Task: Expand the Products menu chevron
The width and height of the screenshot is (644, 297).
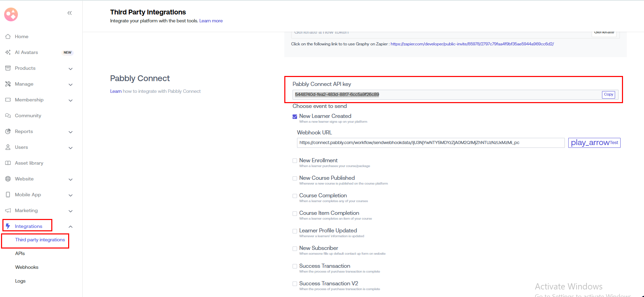Action: [x=71, y=68]
